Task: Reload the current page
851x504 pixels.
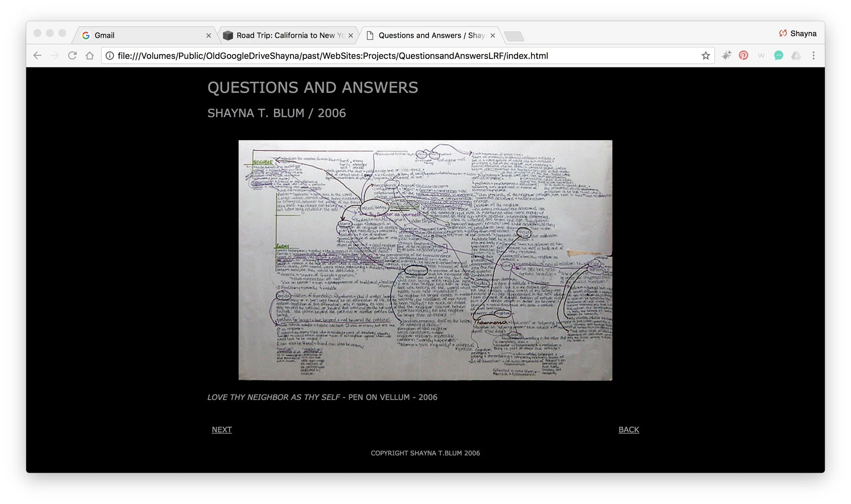Action: pos(72,55)
